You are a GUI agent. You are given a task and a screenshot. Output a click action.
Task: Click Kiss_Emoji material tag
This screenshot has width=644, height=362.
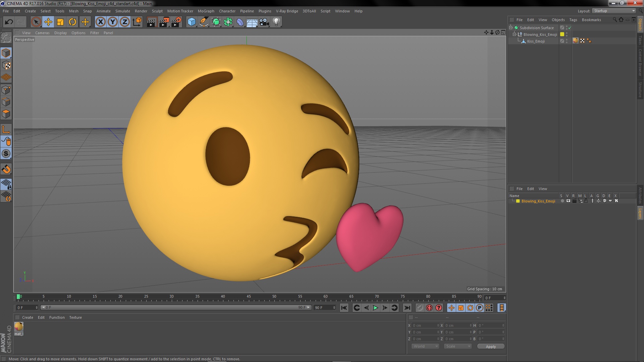coord(576,41)
